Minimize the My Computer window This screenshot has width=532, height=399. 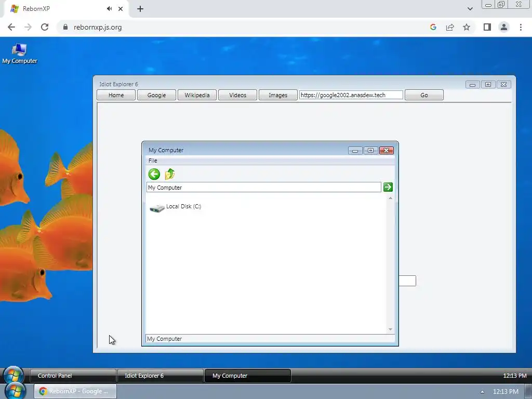point(355,150)
